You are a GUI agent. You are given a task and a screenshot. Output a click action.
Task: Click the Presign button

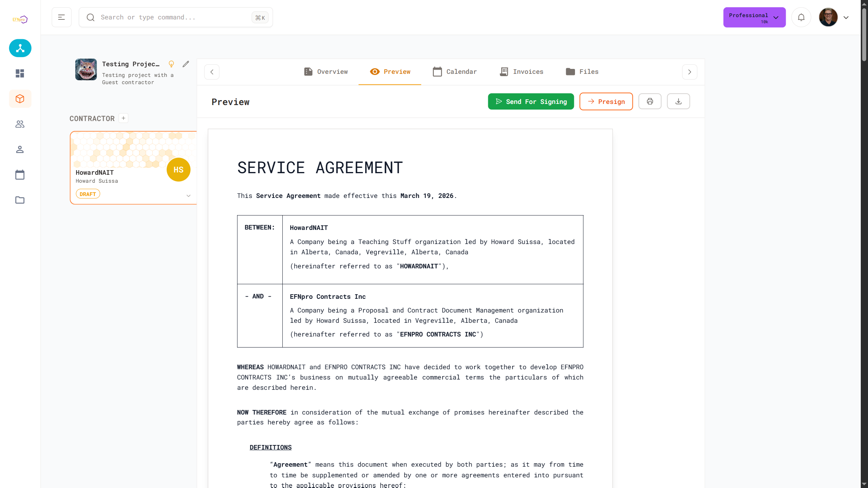[606, 102]
